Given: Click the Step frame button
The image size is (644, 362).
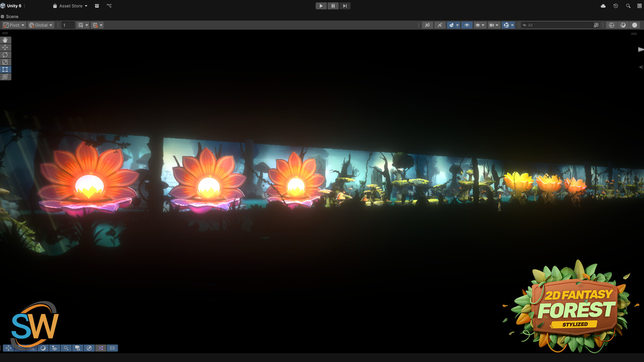Looking at the screenshot, I should (345, 6).
